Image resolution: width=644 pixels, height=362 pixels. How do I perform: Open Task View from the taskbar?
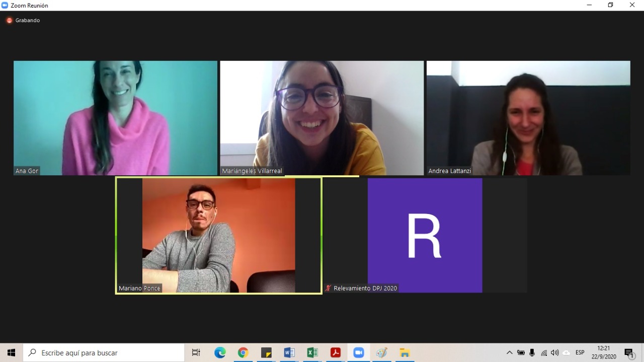[196, 353]
